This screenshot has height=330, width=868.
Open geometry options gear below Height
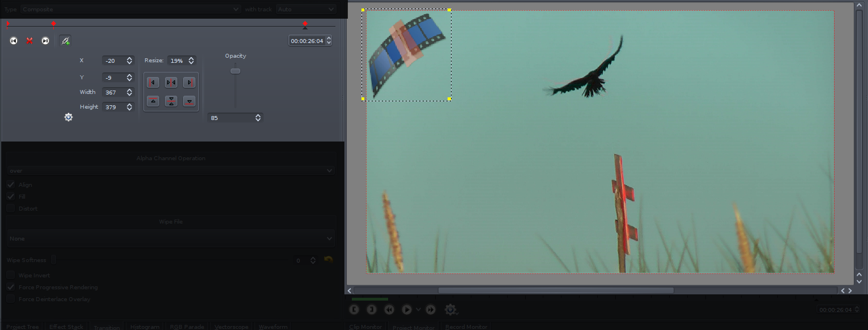pos(69,117)
